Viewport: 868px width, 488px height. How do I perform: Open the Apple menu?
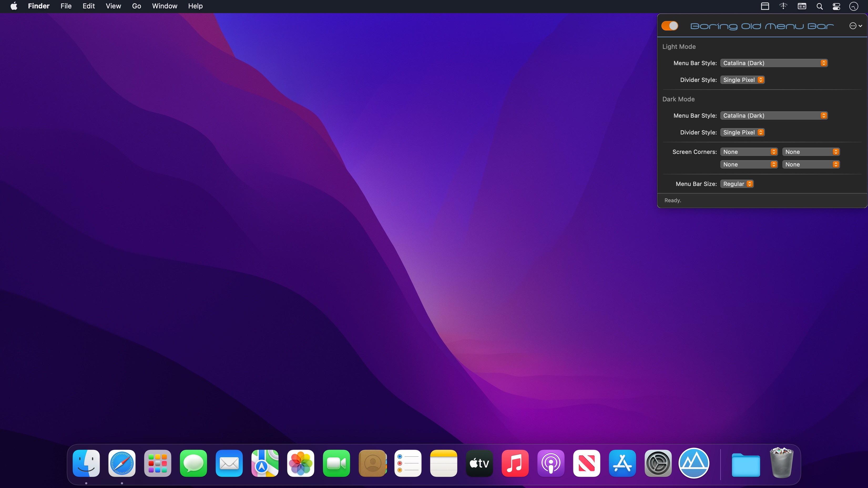14,6
